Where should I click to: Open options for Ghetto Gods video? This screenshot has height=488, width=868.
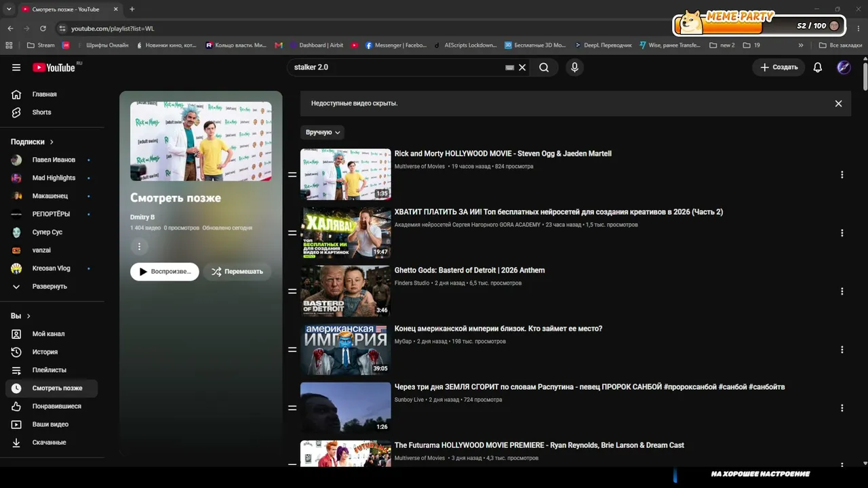pos(842,291)
